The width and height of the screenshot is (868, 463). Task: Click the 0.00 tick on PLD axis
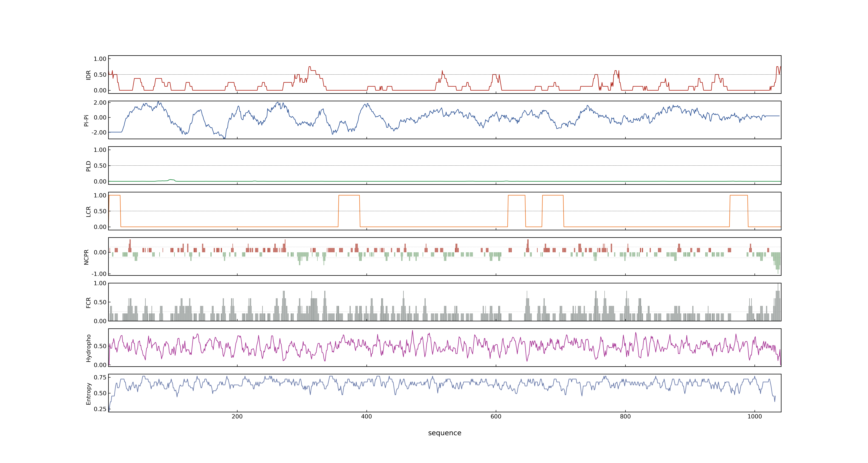[100, 181]
